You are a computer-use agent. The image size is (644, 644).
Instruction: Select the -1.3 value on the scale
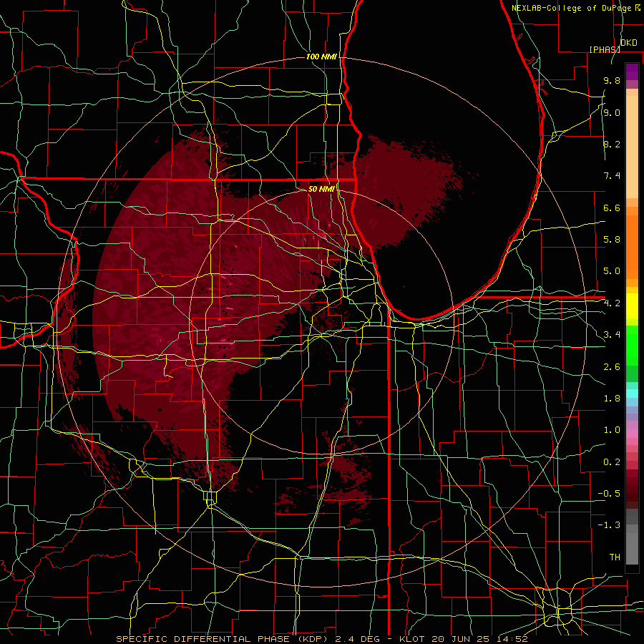click(x=609, y=525)
